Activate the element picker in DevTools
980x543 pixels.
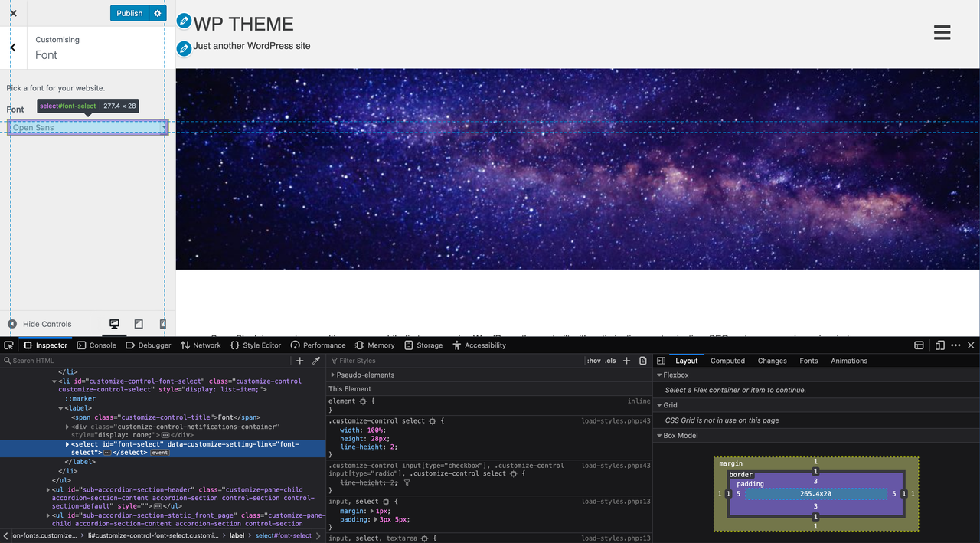(x=8, y=345)
